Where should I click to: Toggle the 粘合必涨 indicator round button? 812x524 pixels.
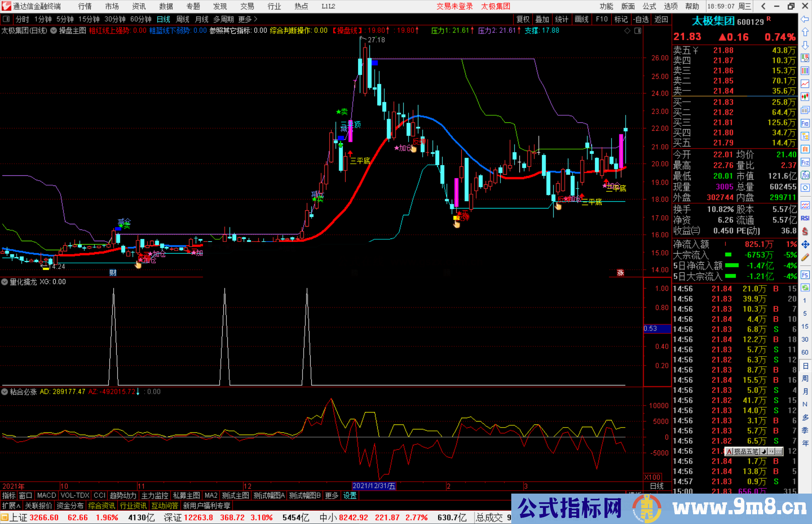click(5, 392)
